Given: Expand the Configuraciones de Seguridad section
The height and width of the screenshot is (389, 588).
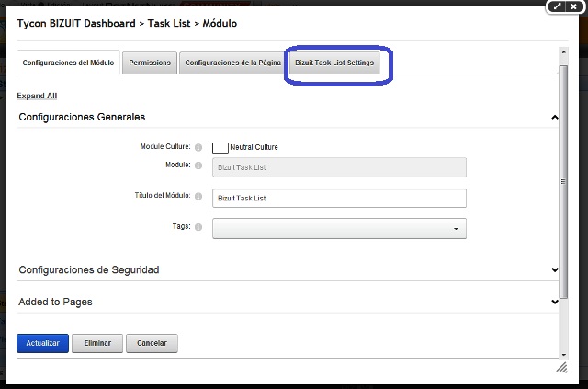Looking at the screenshot, I should tap(555, 269).
